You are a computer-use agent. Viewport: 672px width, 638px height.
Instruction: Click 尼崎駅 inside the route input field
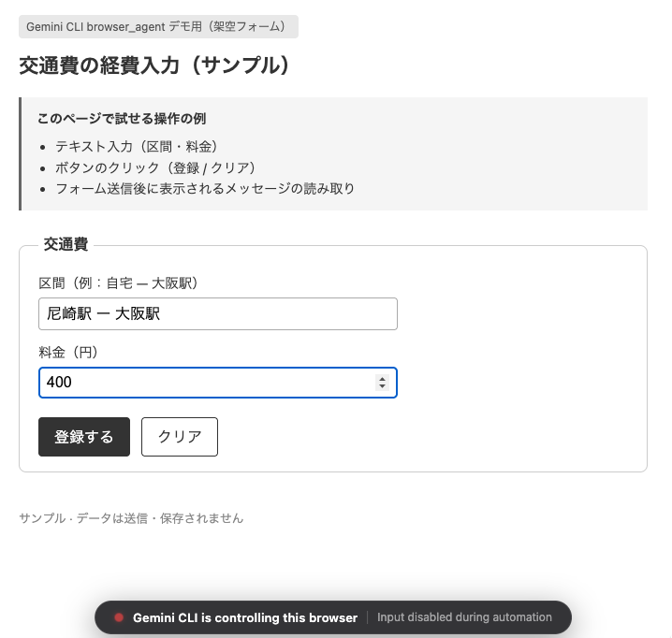[69, 314]
